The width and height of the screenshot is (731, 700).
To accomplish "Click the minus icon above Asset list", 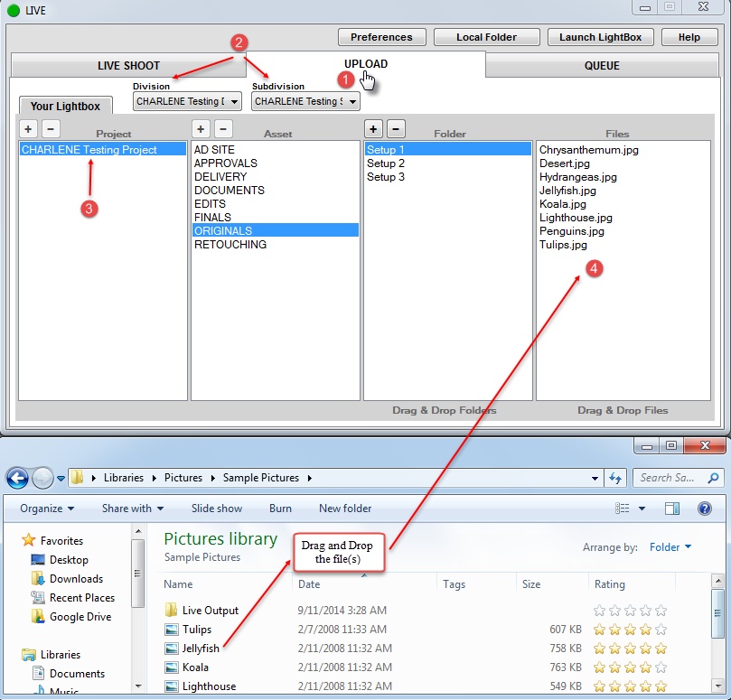I will (223, 129).
